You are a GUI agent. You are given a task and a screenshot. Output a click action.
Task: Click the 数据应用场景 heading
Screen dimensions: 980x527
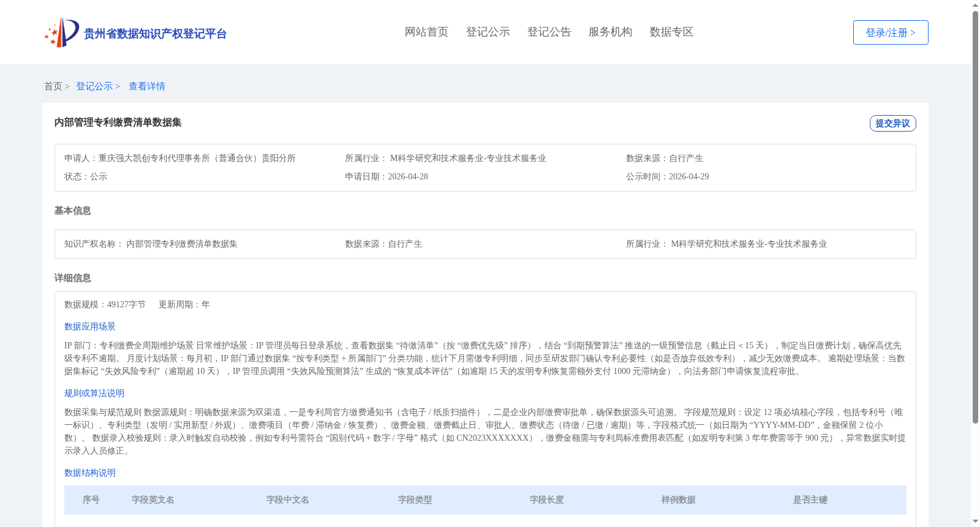point(90,326)
